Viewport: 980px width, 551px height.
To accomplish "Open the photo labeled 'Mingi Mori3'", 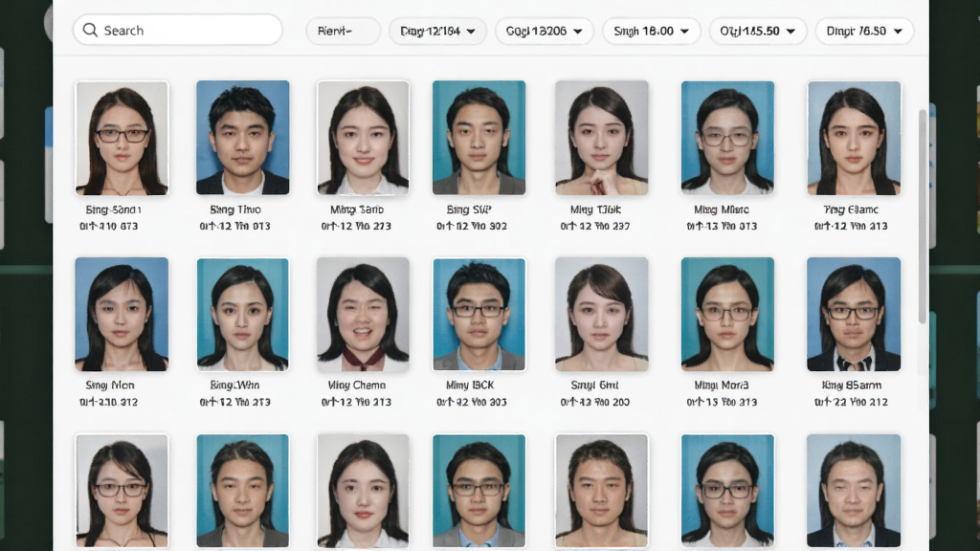I will [x=727, y=314].
